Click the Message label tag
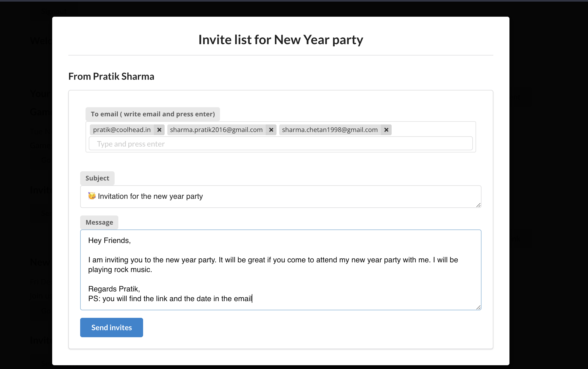 coord(99,222)
